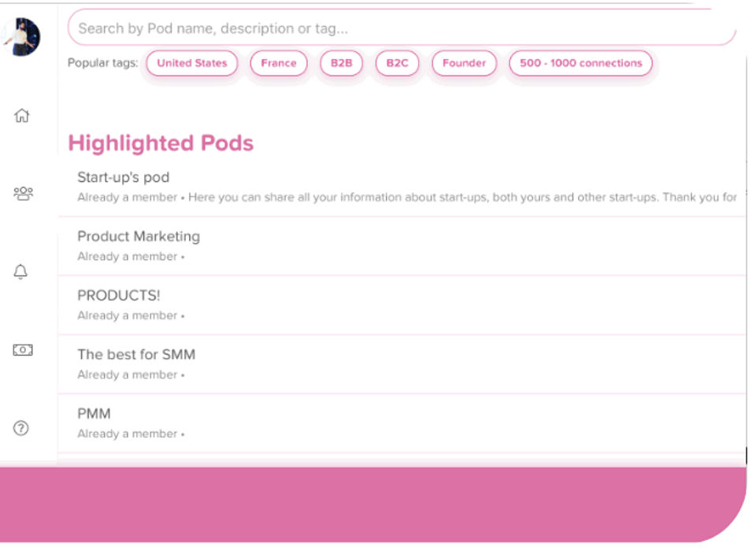Open the PRODUCTS! pod
The width and height of the screenshot is (756, 551).
pos(119,295)
